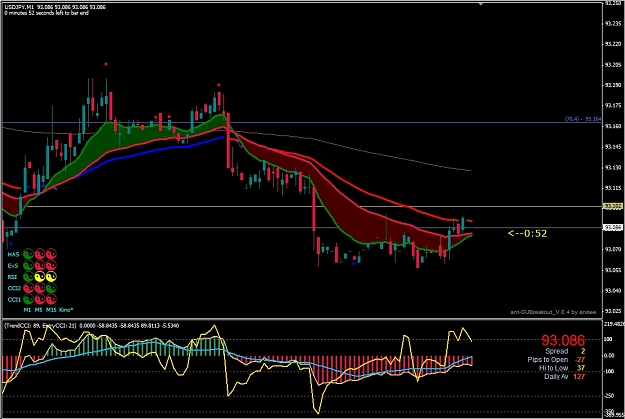Click the green RSI signal icon for M1
This screenshot has width=625, height=419.
(x=28, y=277)
